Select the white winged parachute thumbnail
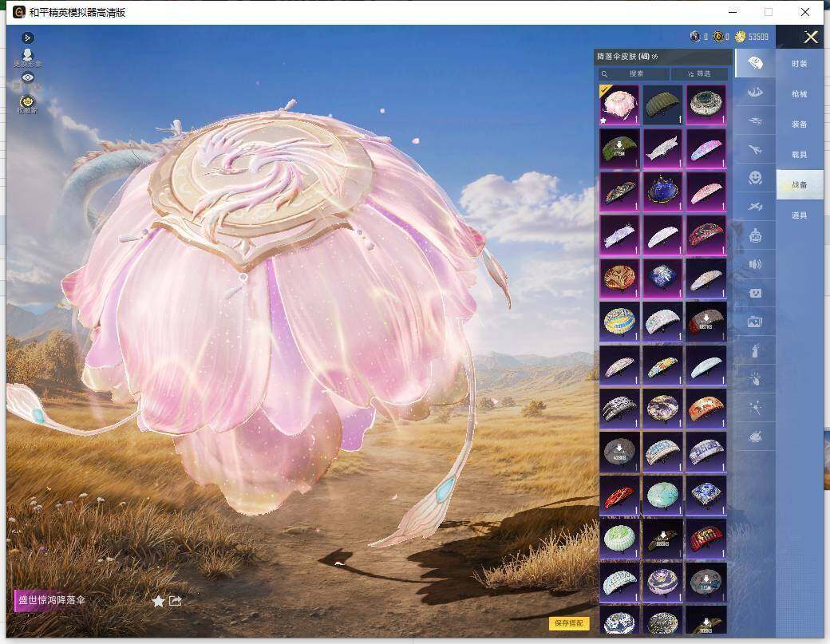The height and width of the screenshot is (644, 830). (662, 148)
